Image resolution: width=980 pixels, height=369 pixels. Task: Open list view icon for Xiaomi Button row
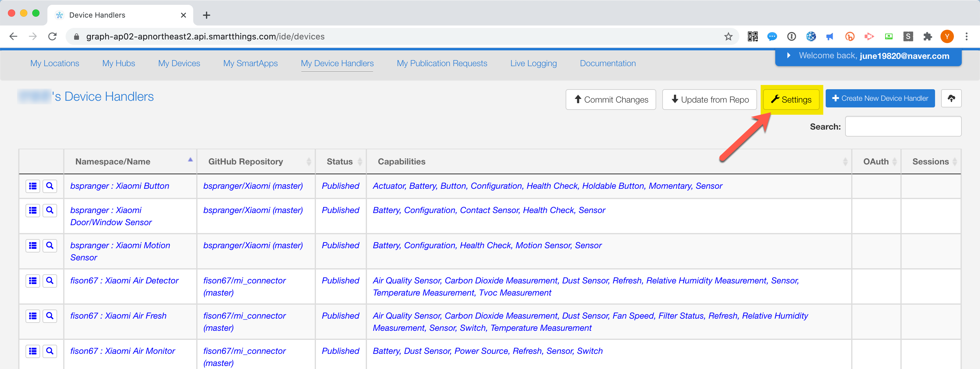(x=33, y=186)
